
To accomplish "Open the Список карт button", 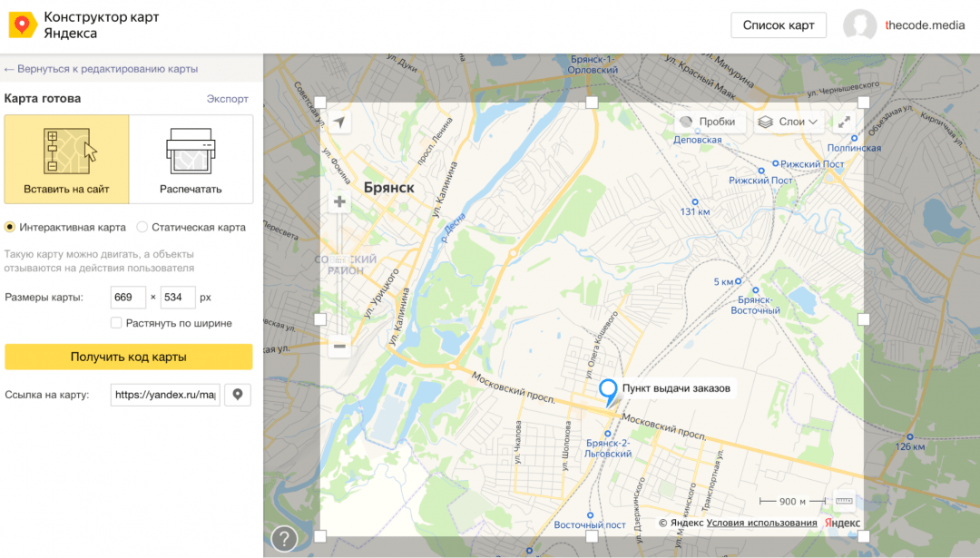I will tap(779, 25).
